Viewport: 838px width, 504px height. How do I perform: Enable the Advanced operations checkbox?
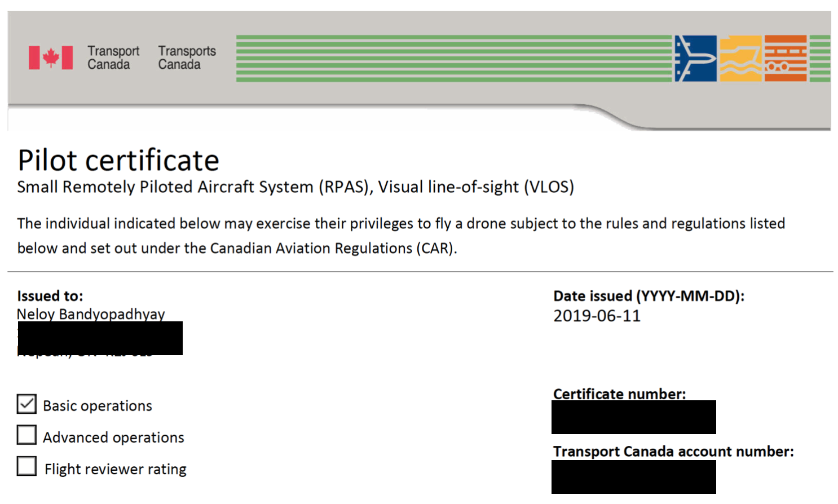[x=25, y=435]
